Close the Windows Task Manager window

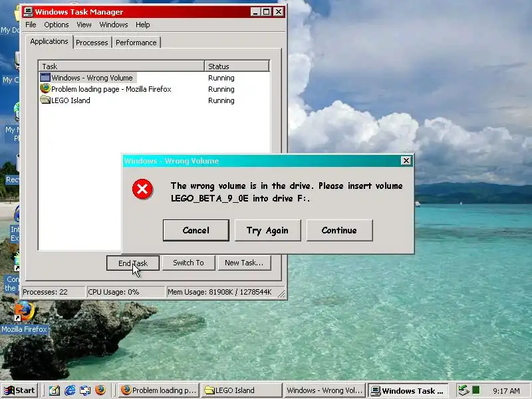(279, 12)
